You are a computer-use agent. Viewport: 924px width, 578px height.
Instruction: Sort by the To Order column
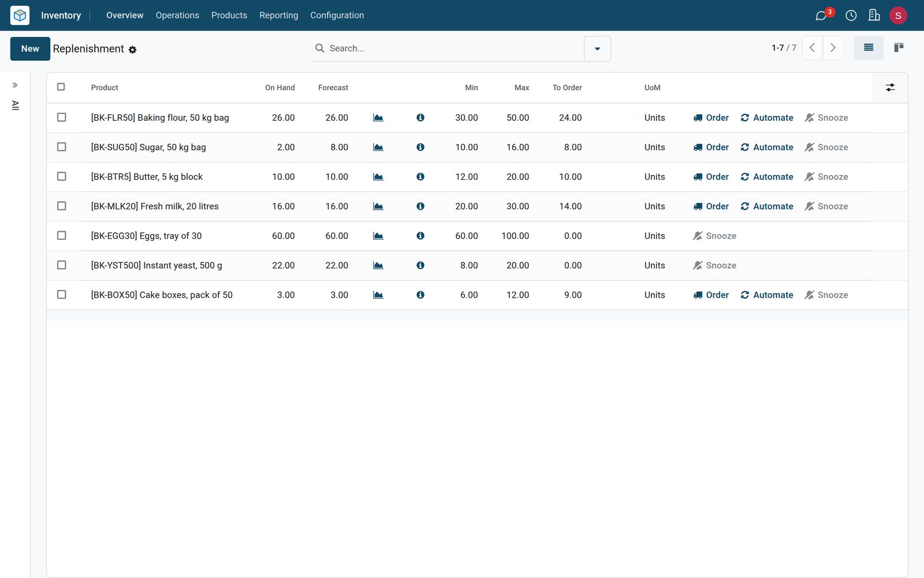567,88
